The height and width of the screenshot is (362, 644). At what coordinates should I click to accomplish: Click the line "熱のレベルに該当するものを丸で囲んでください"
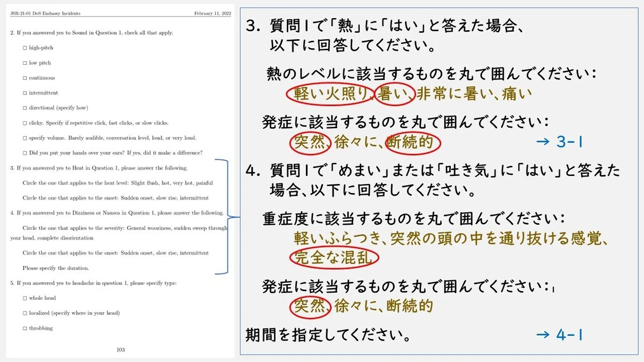[431, 74]
